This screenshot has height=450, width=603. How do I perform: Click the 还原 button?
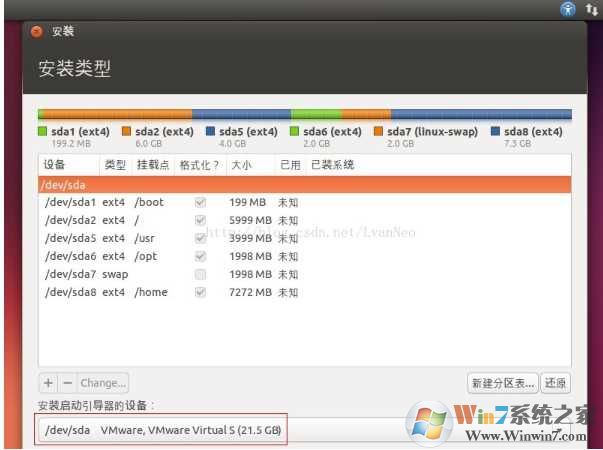pyautogui.click(x=555, y=383)
